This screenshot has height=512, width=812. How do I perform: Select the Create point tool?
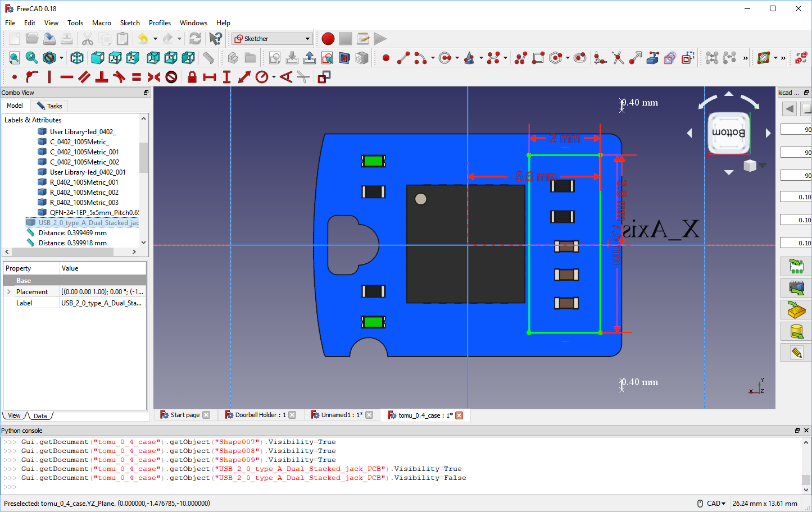point(385,57)
